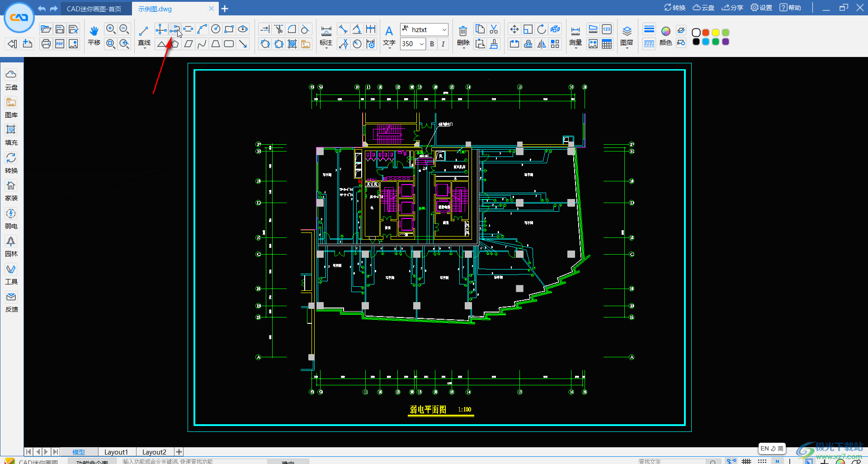
Task: Open the Measure (测量) tool
Action: (575, 35)
